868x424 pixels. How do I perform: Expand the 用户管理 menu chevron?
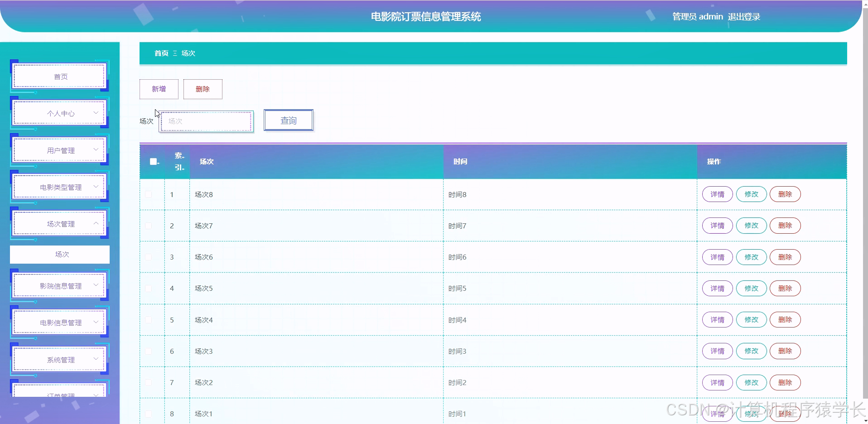pyautogui.click(x=96, y=149)
